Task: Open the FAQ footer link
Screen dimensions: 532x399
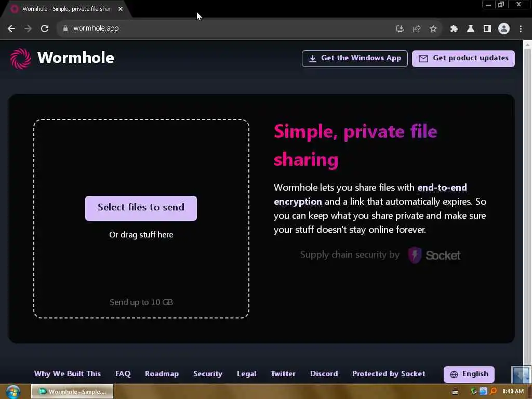Action: pyautogui.click(x=123, y=374)
